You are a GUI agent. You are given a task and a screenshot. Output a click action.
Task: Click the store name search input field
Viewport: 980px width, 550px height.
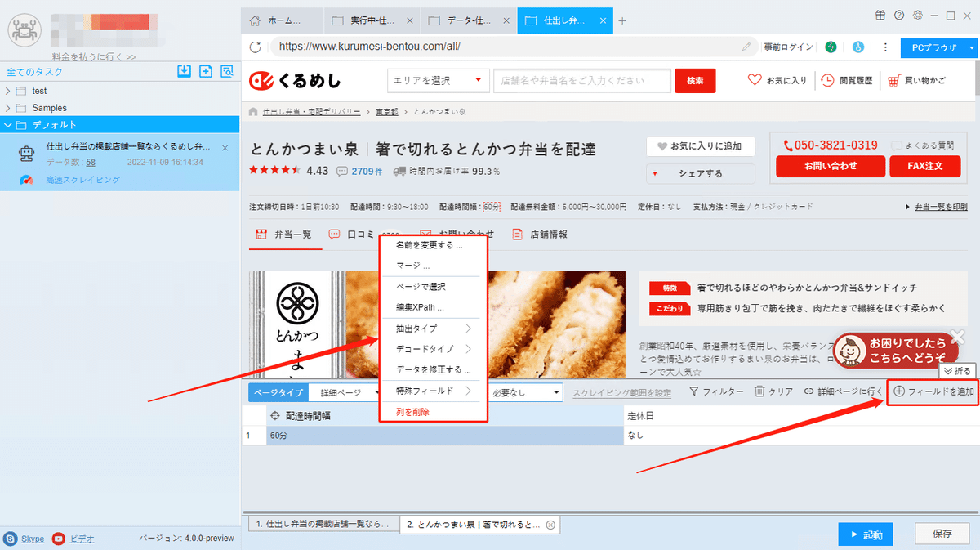[582, 80]
